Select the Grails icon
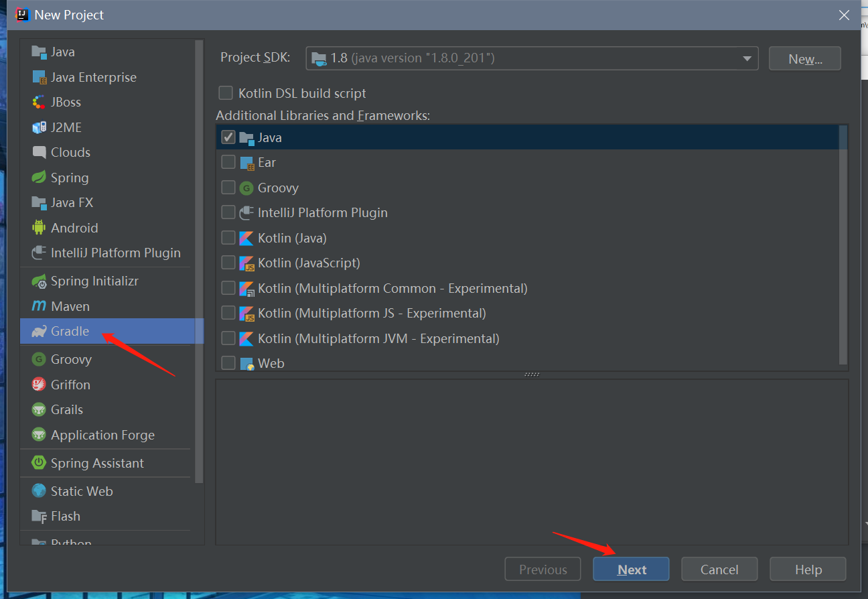868x599 pixels. (39, 409)
